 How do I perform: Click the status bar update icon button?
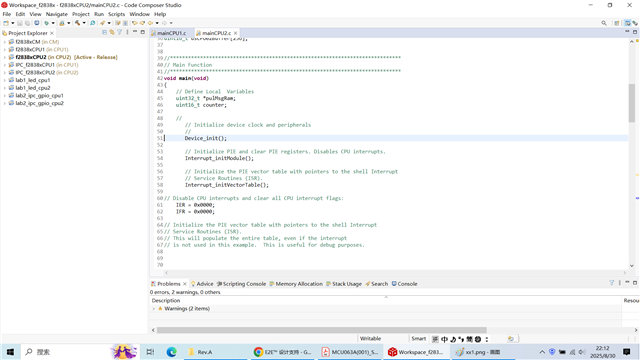[511, 339]
